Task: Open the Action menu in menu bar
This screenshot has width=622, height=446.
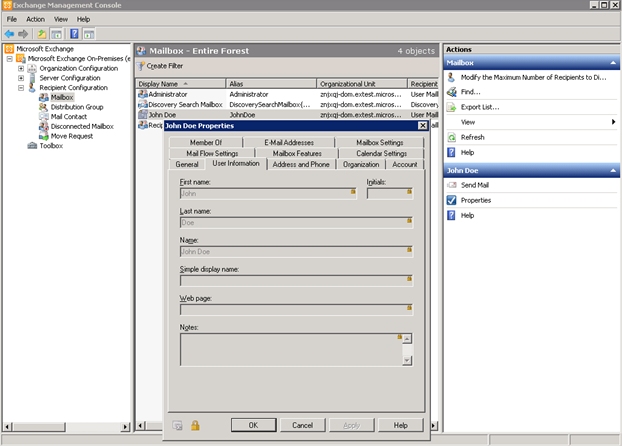Action: [x=35, y=19]
